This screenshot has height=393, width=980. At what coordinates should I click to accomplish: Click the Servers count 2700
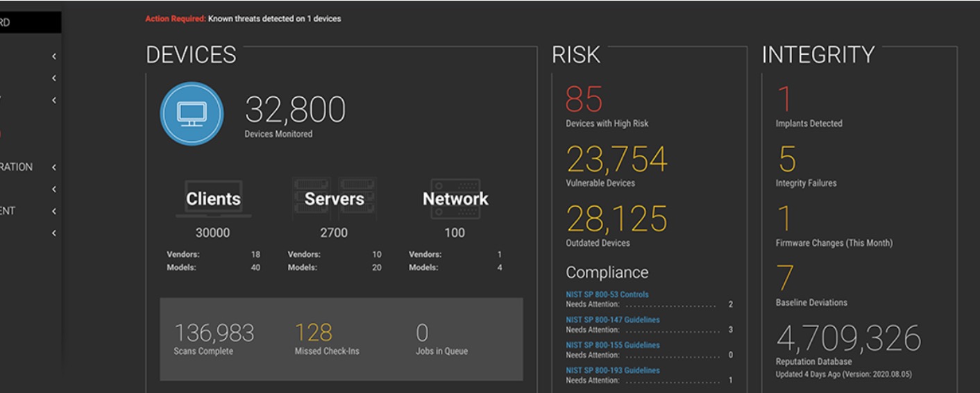click(x=334, y=233)
